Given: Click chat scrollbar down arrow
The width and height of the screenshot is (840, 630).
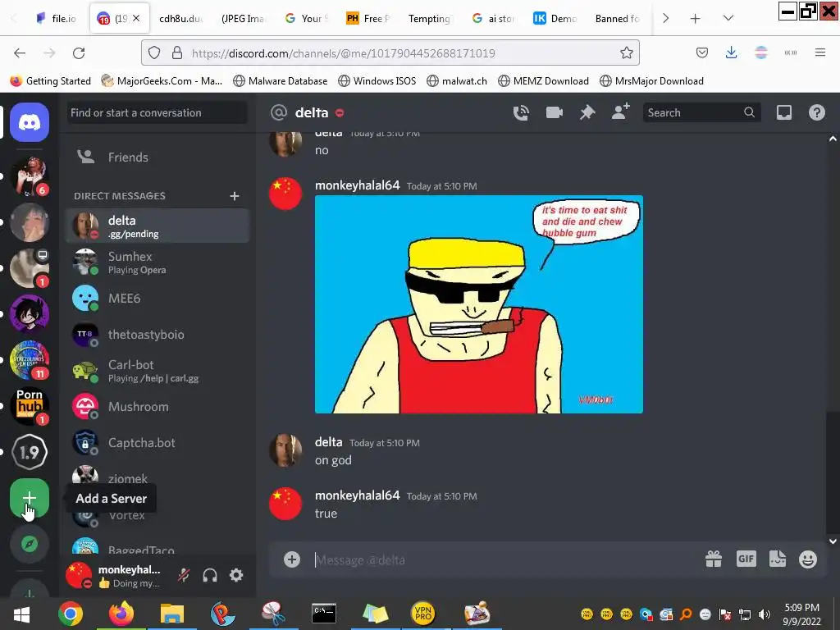Looking at the screenshot, I should pos(833,541).
